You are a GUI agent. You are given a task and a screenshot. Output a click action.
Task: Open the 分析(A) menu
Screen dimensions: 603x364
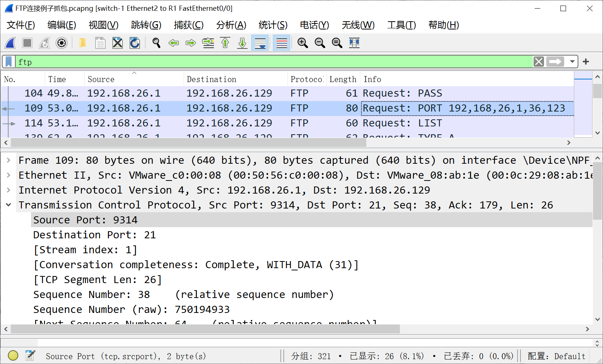[x=231, y=25]
